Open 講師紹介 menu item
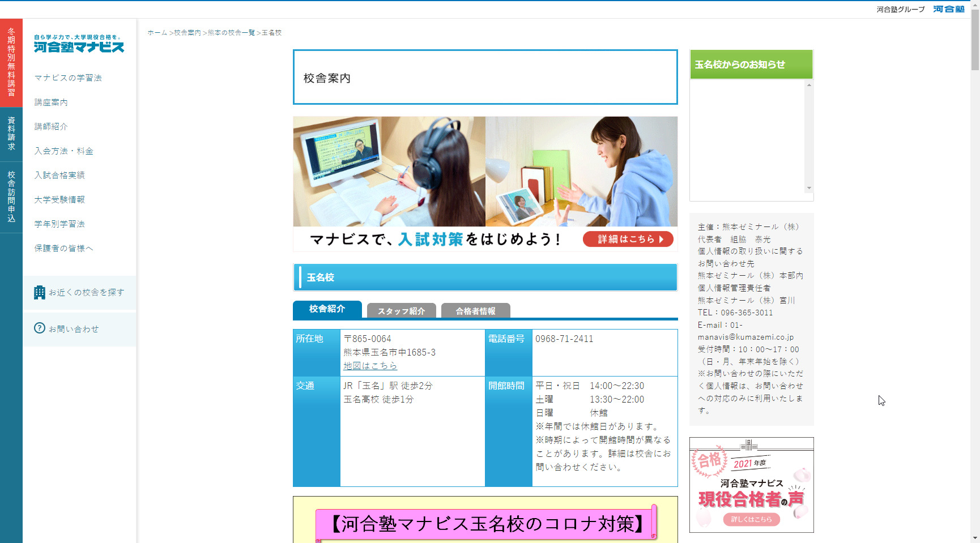 [51, 126]
